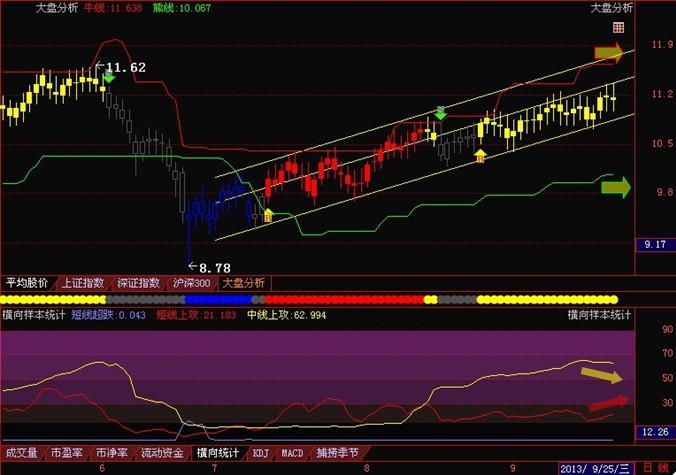Viewport: 676px width, 475px height.
Task: Open the 上证指数 tab
Action: (84, 283)
